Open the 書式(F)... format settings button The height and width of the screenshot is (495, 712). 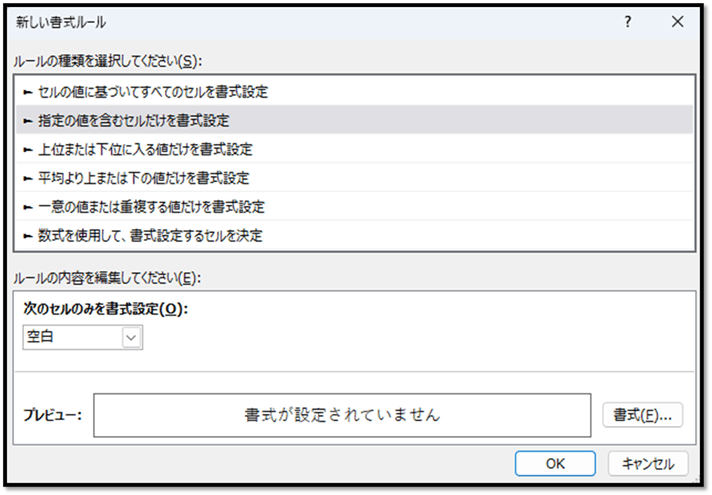tap(642, 414)
